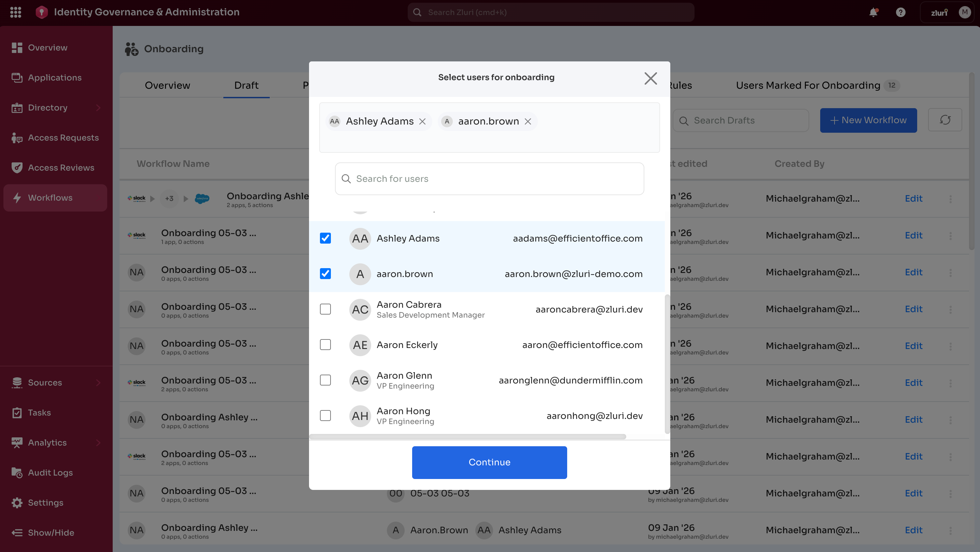Click the New Workflow button

tap(868, 120)
